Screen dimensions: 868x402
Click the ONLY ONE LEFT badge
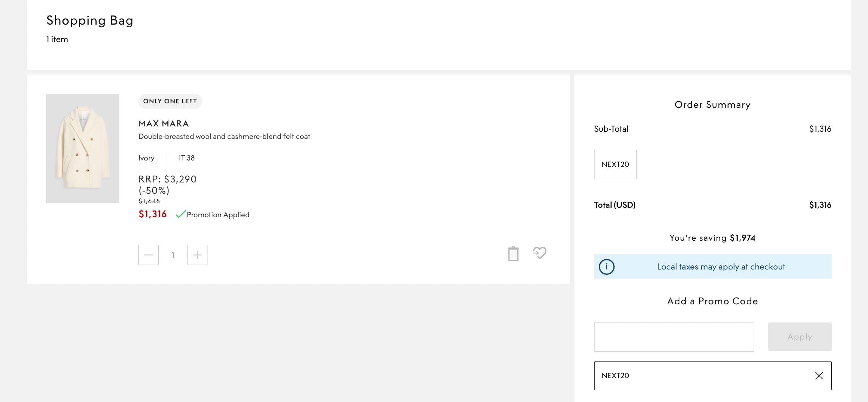pyautogui.click(x=170, y=101)
